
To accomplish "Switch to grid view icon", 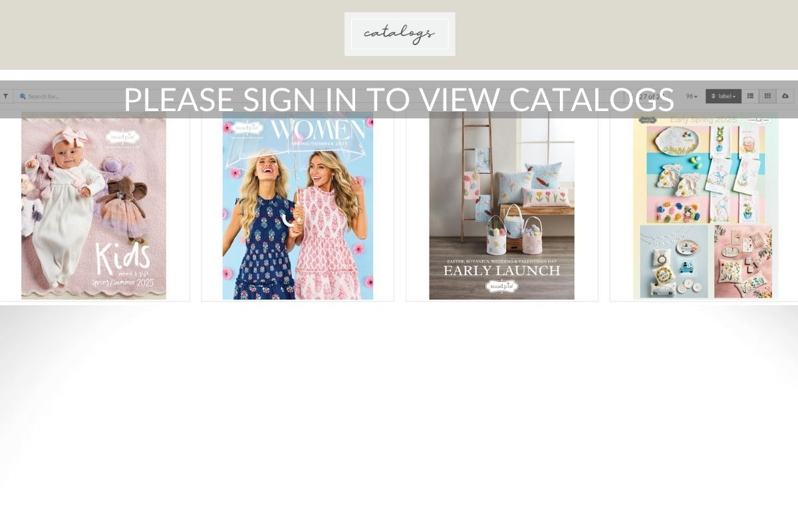I will [x=767, y=96].
